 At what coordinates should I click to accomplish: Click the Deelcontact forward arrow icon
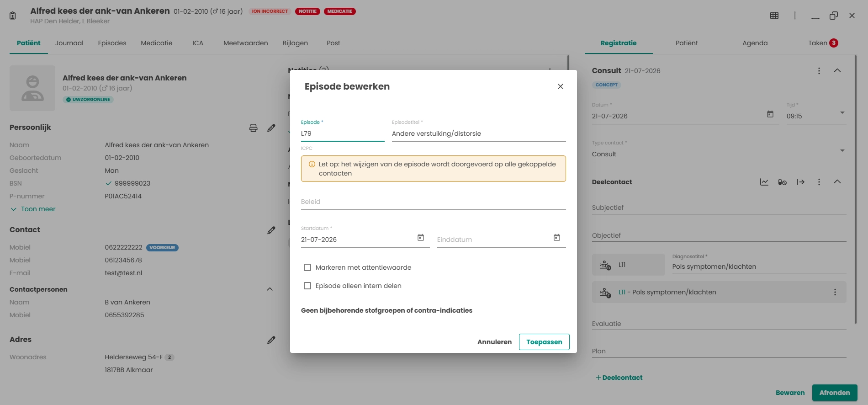[x=801, y=182]
